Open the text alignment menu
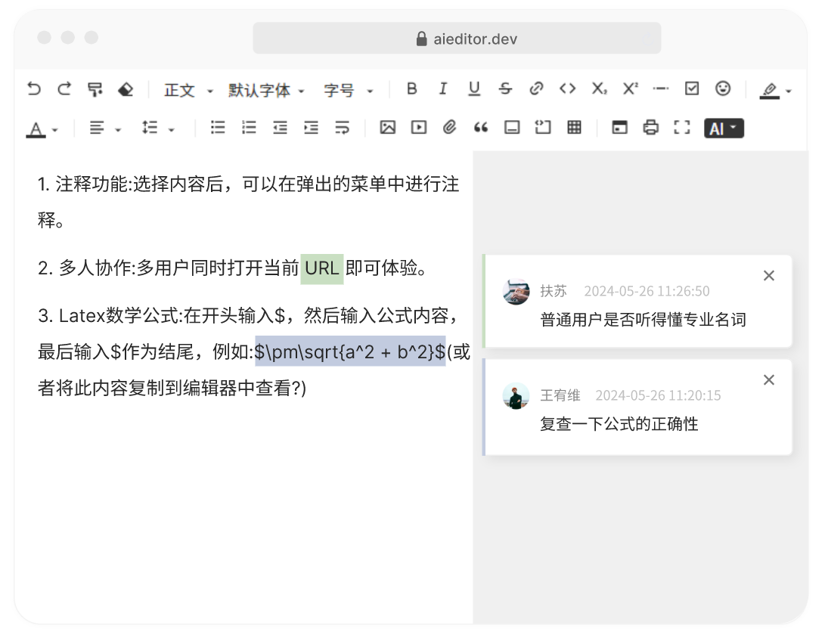 point(104,128)
